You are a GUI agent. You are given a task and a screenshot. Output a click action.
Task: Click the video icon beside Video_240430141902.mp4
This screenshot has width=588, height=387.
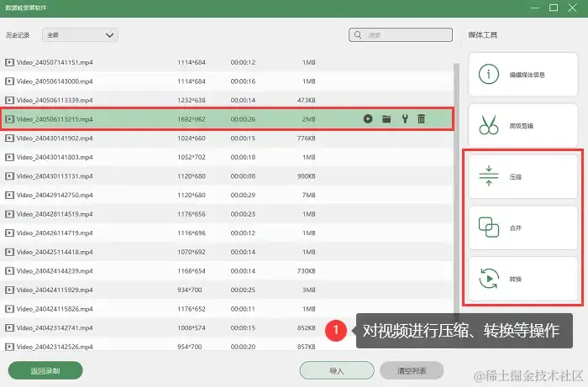(9, 139)
